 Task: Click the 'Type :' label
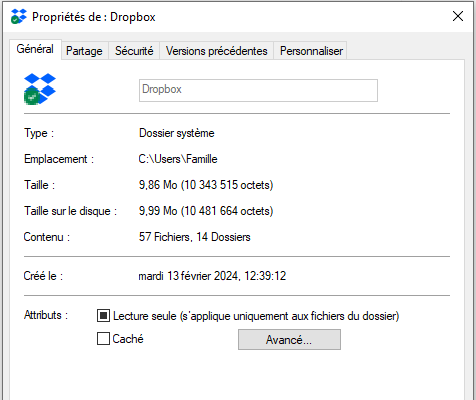(x=39, y=133)
